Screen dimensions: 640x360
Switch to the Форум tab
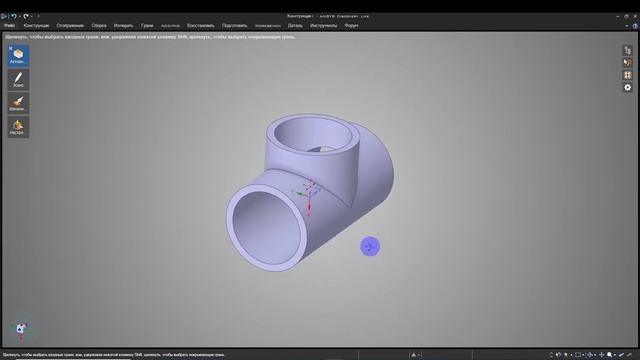click(351, 25)
